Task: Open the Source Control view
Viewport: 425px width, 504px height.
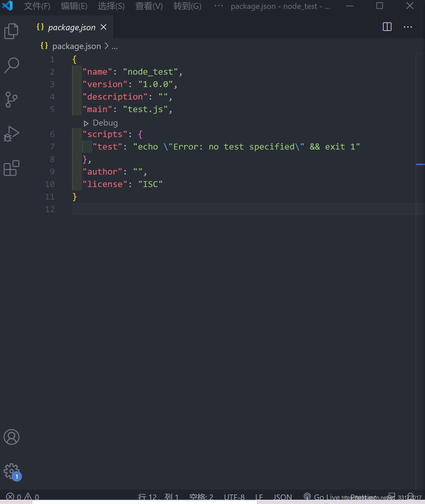Action: (x=12, y=100)
